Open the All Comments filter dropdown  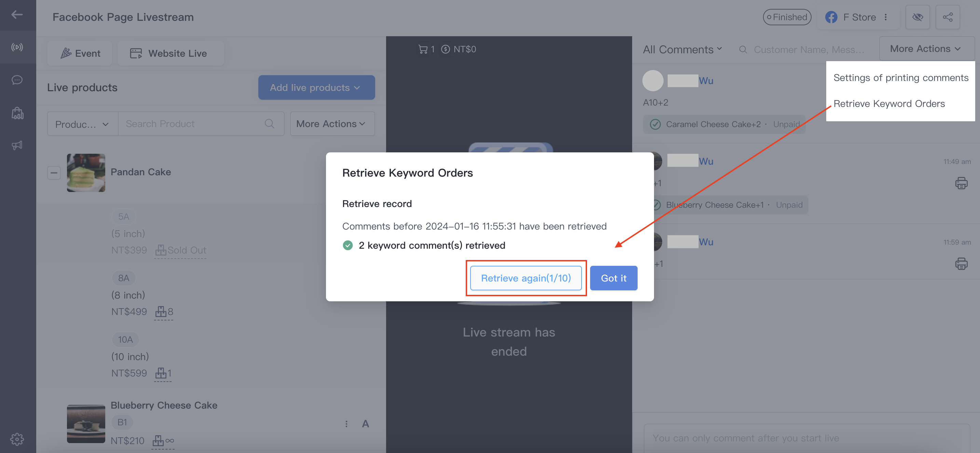coord(682,50)
